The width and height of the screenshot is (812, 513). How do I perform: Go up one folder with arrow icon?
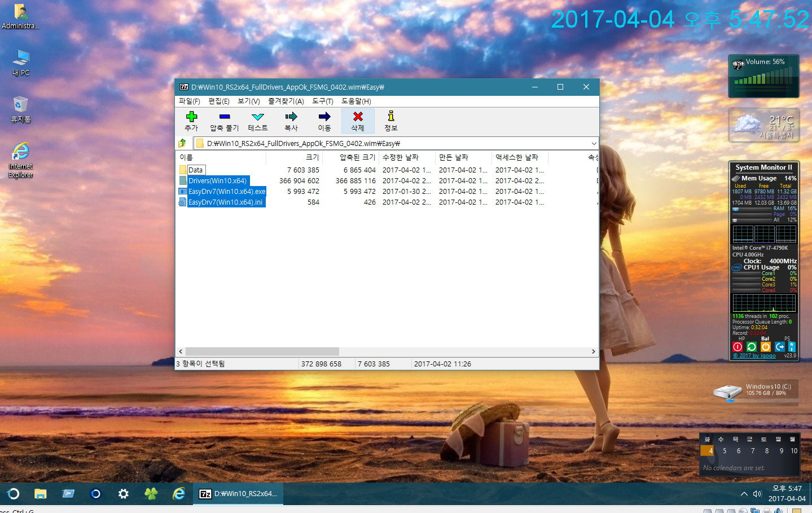tap(182, 143)
